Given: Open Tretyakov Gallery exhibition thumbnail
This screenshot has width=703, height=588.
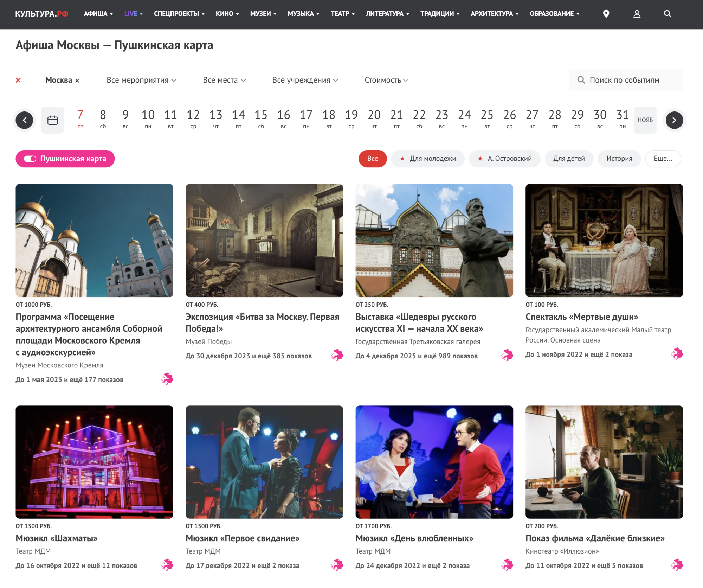Looking at the screenshot, I should coord(434,241).
